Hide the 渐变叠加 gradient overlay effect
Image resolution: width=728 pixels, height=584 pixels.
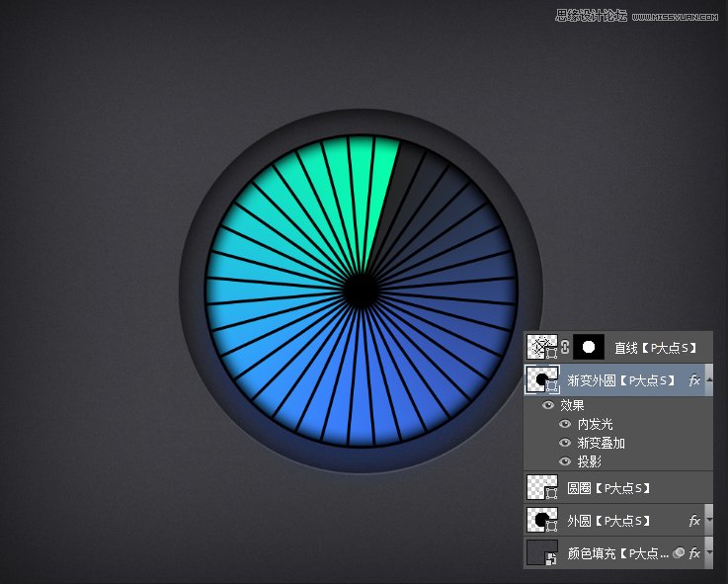click(x=564, y=443)
